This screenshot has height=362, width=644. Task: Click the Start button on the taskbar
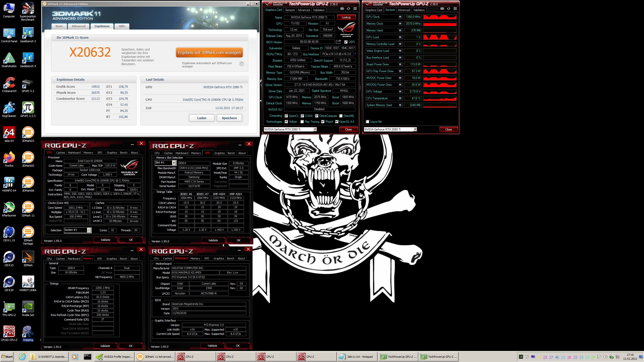coord(7,356)
